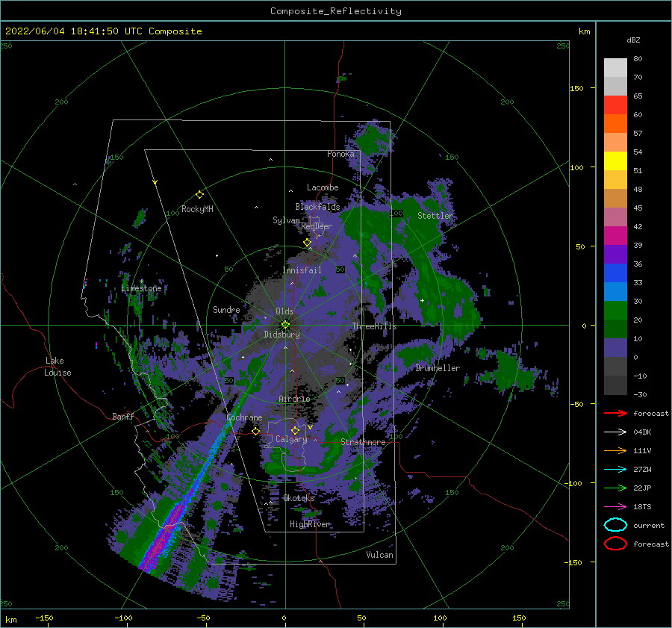Screen dimensions: 672x628
Task: Click the yellow diamond marker below RedDeer
Action: tap(308, 243)
